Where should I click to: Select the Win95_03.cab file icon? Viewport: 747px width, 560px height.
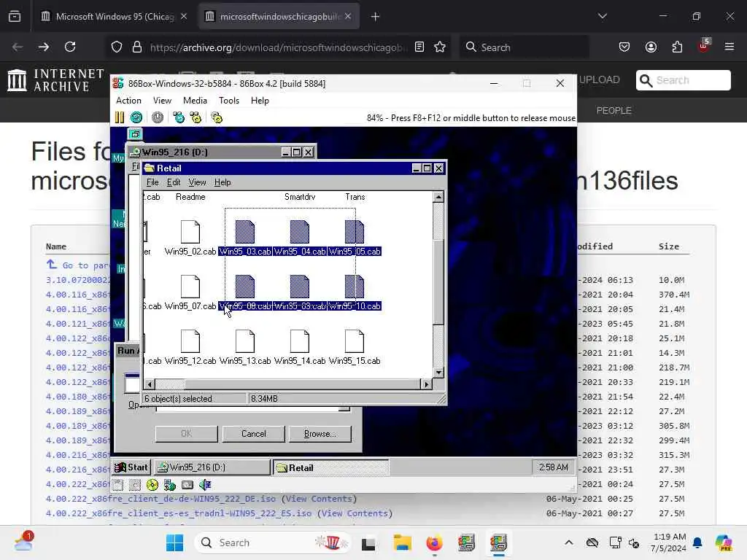point(245,232)
